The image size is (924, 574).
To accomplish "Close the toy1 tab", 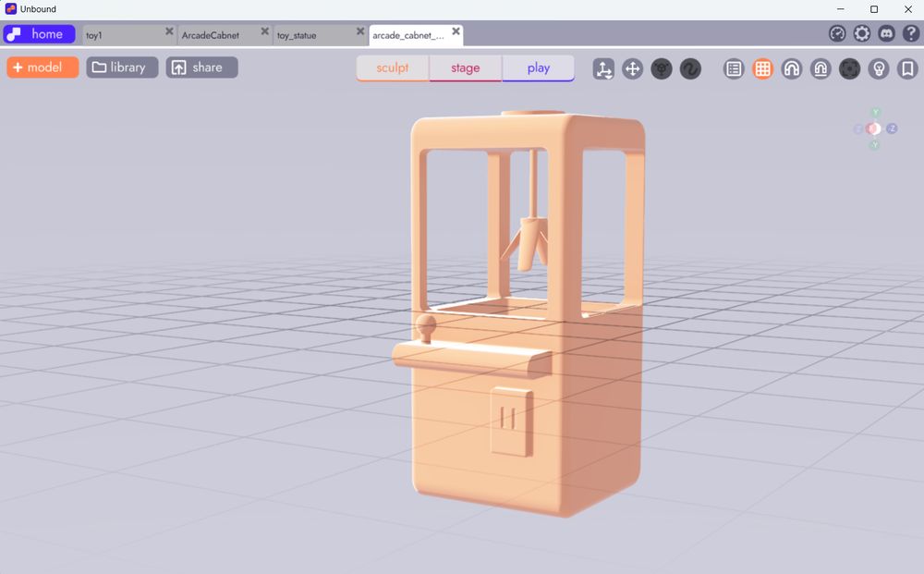I will tap(169, 31).
